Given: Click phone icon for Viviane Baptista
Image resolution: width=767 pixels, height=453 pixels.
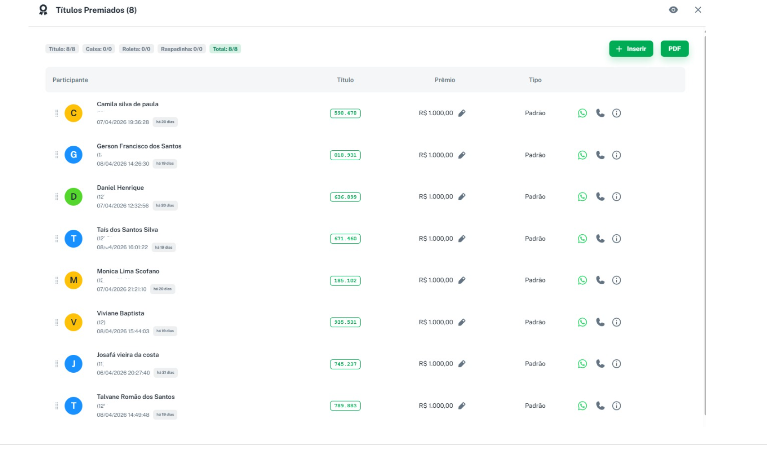Looking at the screenshot, I should [600, 322].
